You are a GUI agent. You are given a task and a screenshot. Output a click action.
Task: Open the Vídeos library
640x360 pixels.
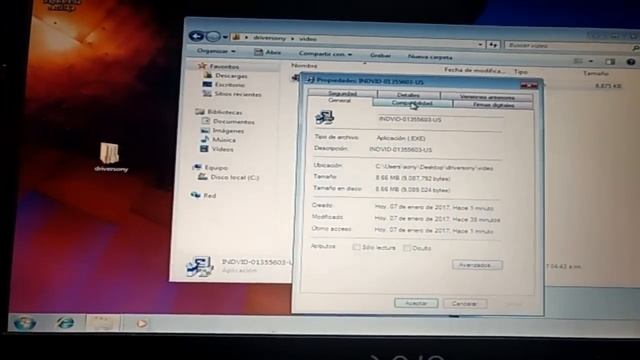[222, 149]
